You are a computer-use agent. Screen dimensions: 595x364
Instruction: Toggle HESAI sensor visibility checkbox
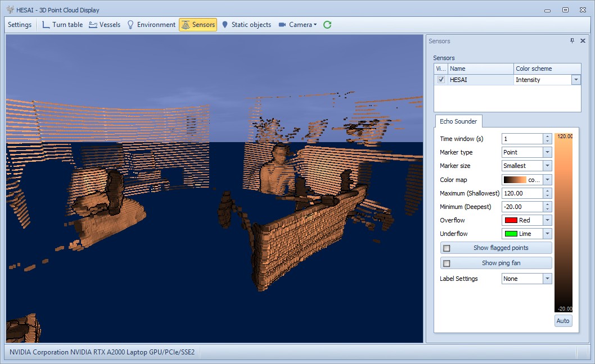(441, 79)
